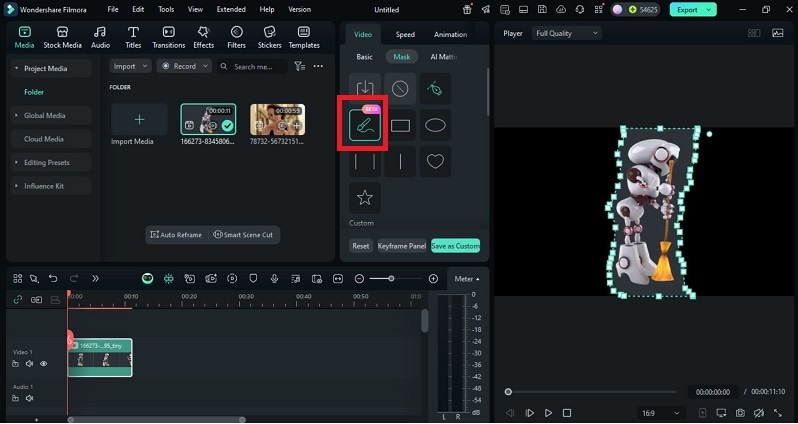Select the no-mask circle icon
The height and width of the screenshot is (424, 798).
click(x=400, y=89)
